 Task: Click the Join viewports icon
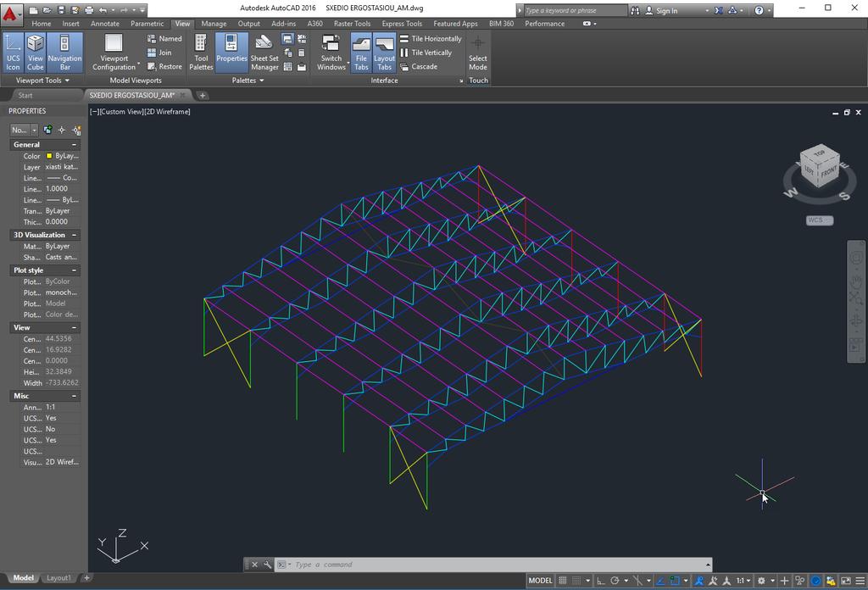click(x=159, y=53)
